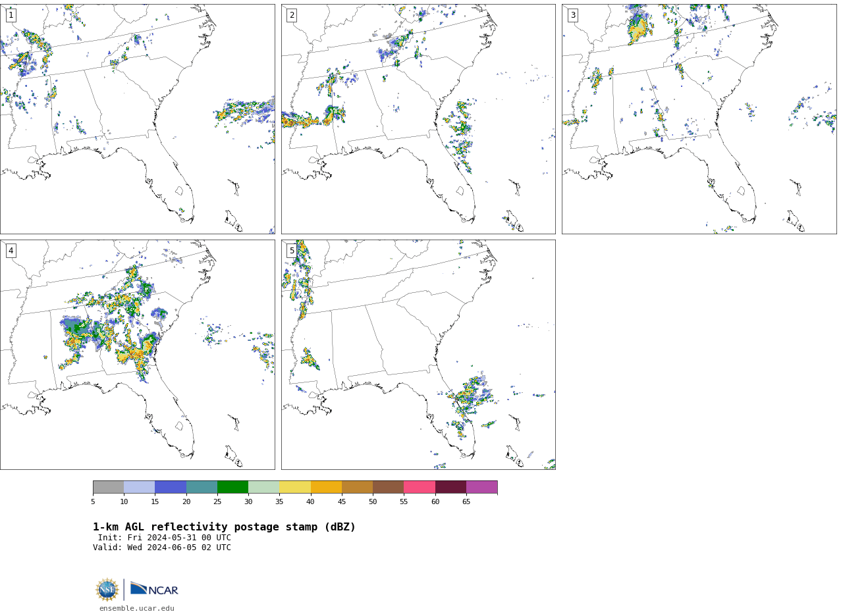The height and width of the screenshot is (616, 843).
Task: Click the yellow 35-40 dBZ color swatch
Action: pyautogui.click(x=295, y=487)
